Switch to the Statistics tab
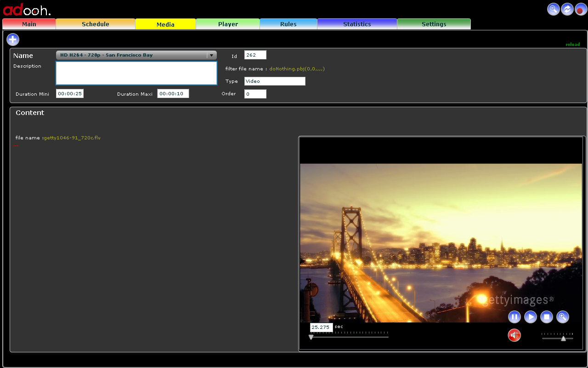This screenshot has height=368, width=588. tap(357, 24)
